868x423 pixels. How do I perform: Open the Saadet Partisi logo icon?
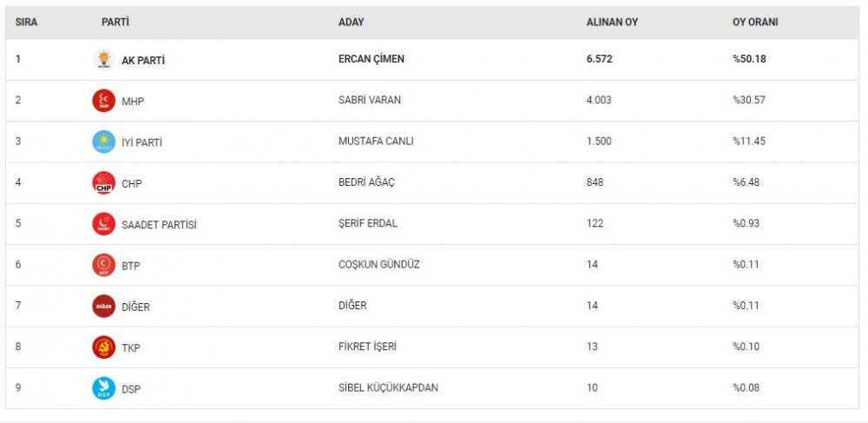[x=103, y=224]
